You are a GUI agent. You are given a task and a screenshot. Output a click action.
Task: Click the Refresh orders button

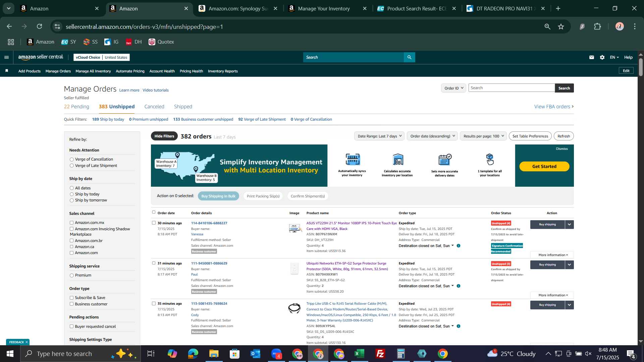(564, 136)
